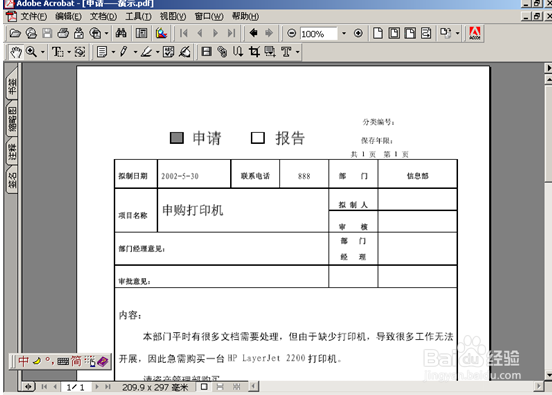This screenshot has width=552, height=395.
Task: Click the zoom percentage field showing 100%
Action: [319, 34]
